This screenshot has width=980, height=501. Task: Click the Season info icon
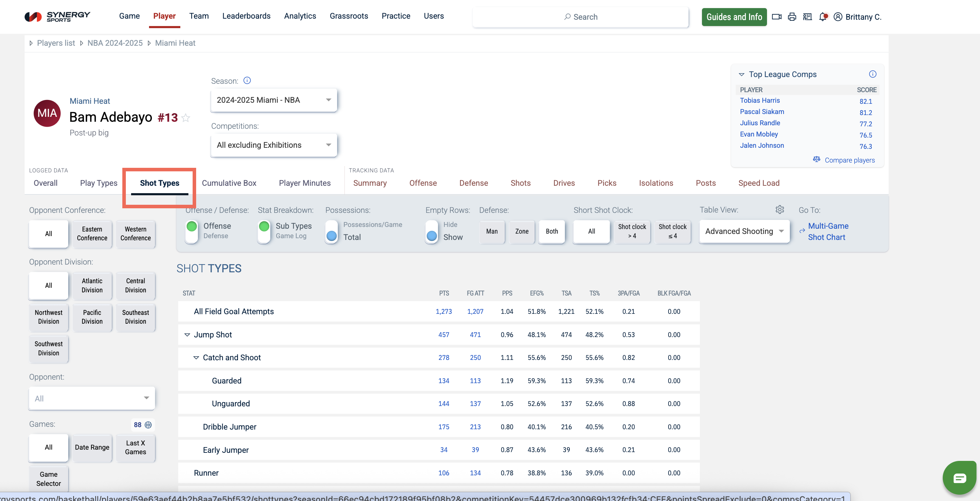[x=247, y=80]
